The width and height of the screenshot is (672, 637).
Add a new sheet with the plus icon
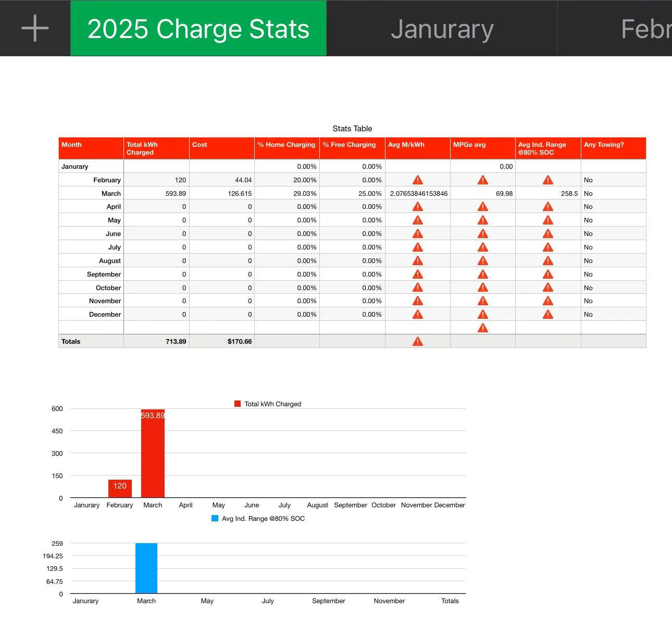click(35, 28)
